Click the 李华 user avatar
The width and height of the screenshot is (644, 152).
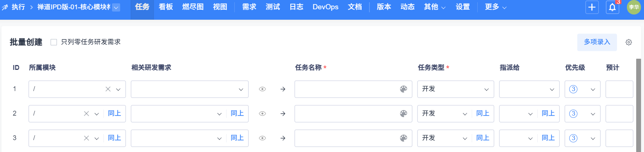(634, 7)
